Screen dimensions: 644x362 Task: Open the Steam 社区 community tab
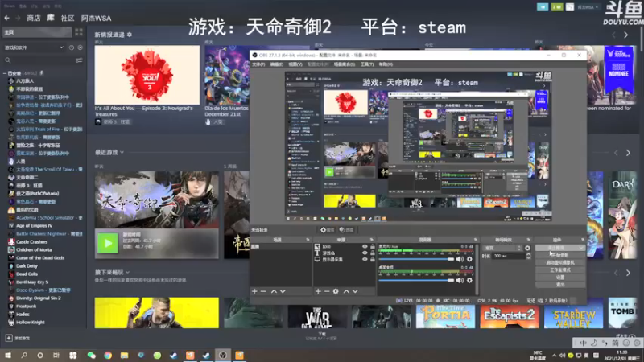(x=68, y=18)
